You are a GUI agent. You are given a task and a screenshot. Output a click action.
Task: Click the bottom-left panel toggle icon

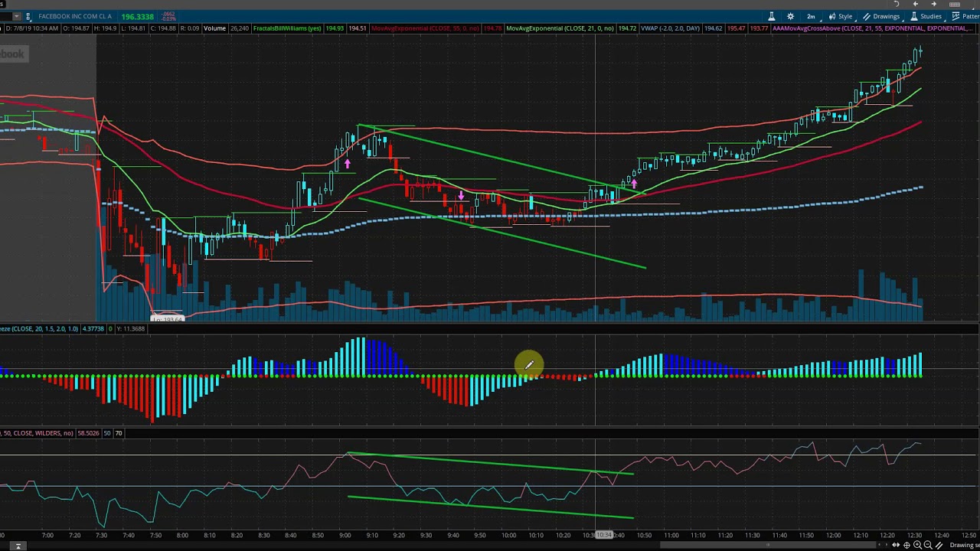click(x=17, y=546)
